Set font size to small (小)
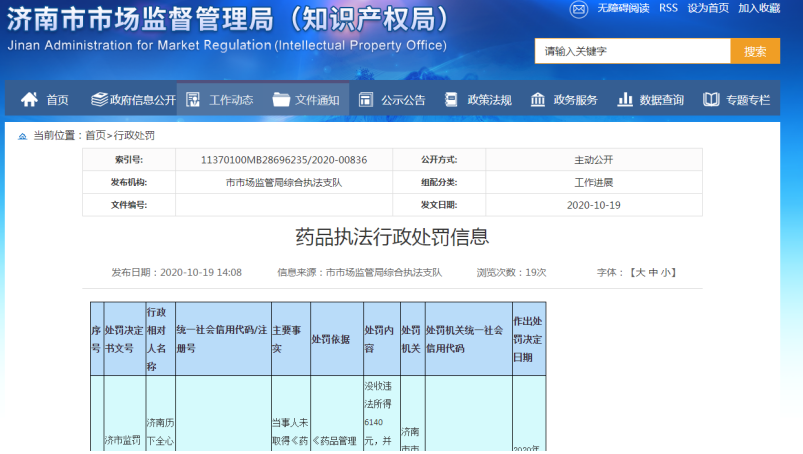803x454 pixels. tap(665, 272)
